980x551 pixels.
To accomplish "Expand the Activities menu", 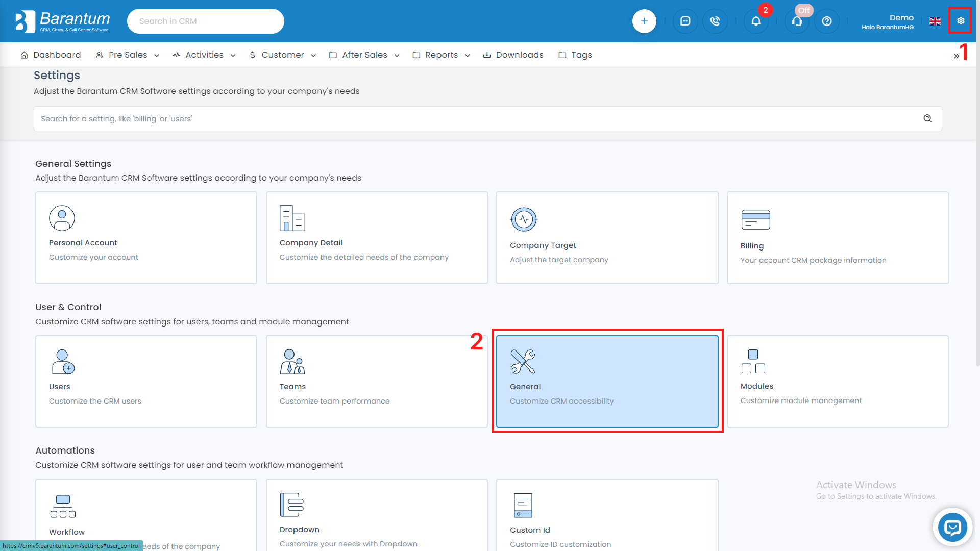I will click(204, 55).
